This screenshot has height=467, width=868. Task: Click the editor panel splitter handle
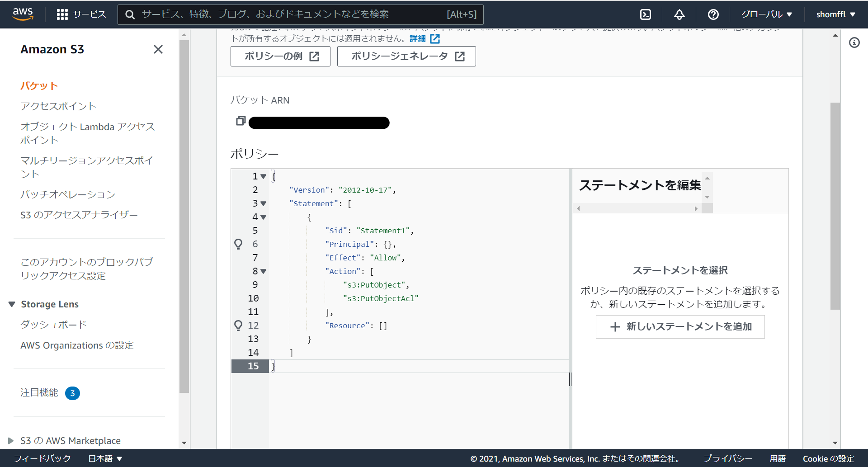click(x=571, y=379)
